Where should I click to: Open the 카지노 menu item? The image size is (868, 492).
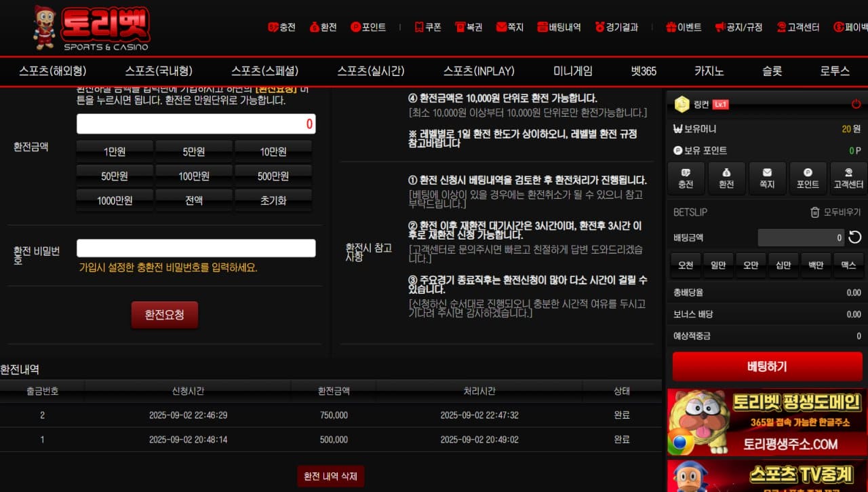coord(709,71)
